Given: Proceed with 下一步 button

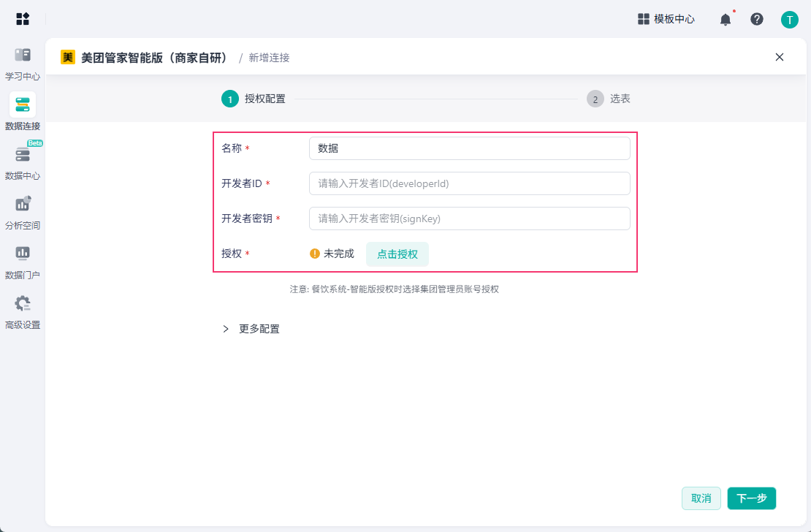Looking at the screenshot, I should click(x=752, y=498).
